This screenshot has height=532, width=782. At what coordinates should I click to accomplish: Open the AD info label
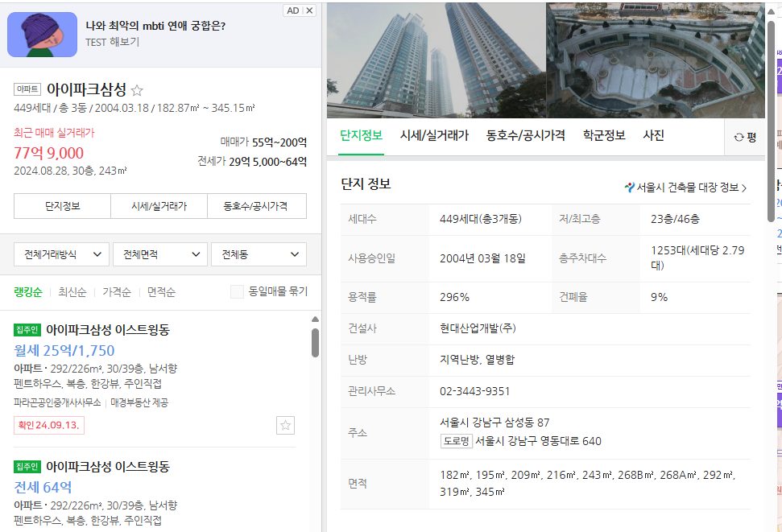click(293, 10)
